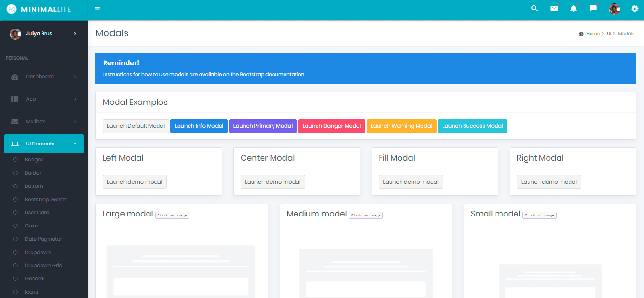Launch the Warning Modal

401,126
